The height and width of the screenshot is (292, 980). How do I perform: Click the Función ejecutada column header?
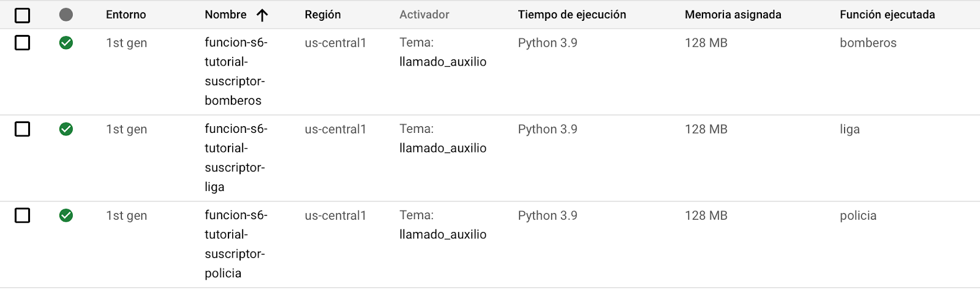pyautogui.click(x=887, y=15)
